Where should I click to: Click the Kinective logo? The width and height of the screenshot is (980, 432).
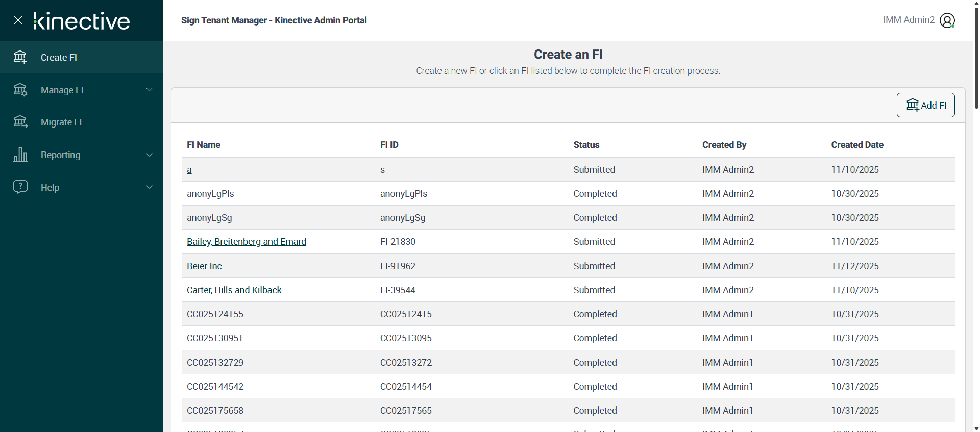pos(82,21)
